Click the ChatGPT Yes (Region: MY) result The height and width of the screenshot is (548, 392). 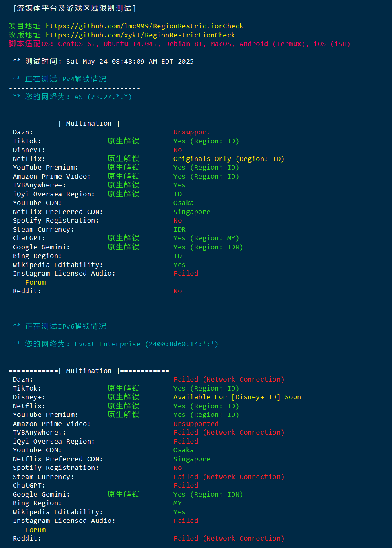coord(206,238)
